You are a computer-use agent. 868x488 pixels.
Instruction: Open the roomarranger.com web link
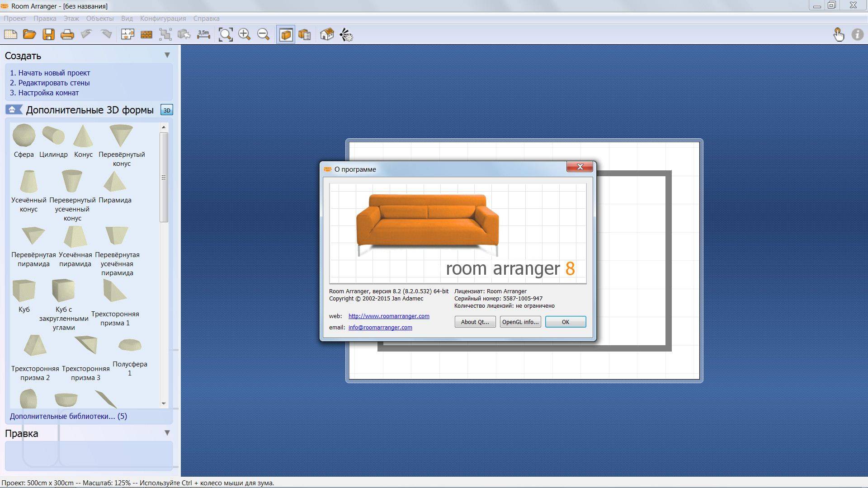tap(389, 316)
